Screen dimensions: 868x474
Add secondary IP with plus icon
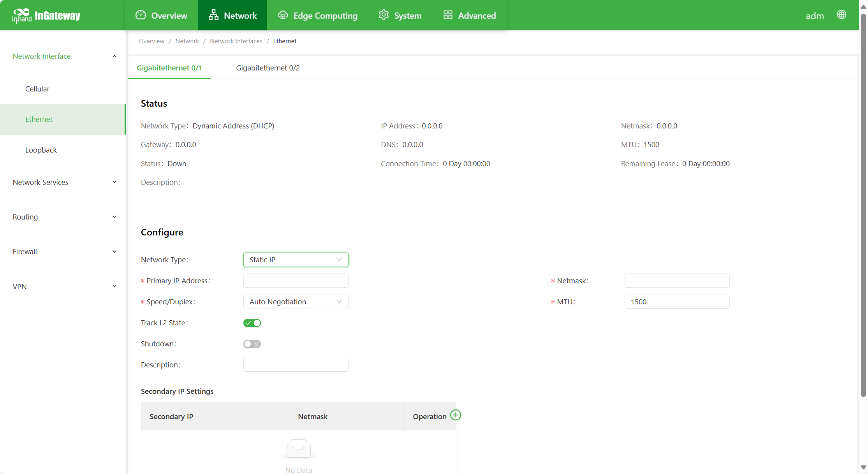pos(456,415)
